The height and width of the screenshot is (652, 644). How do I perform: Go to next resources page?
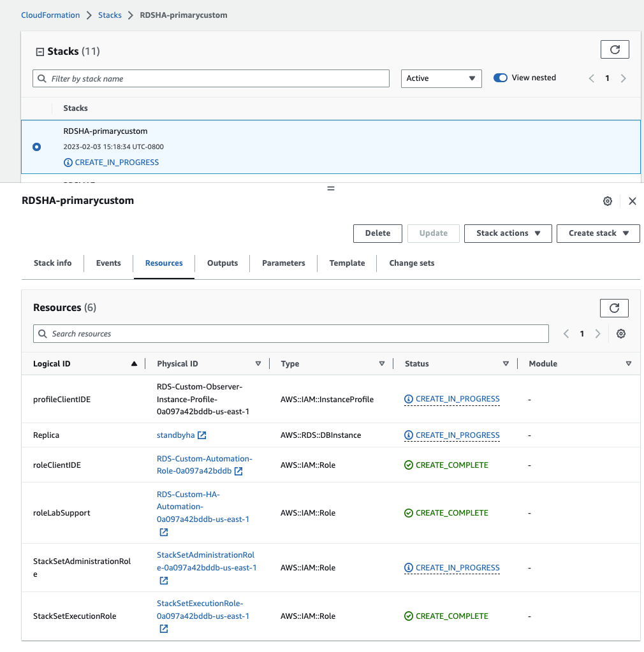click(598, 333)
